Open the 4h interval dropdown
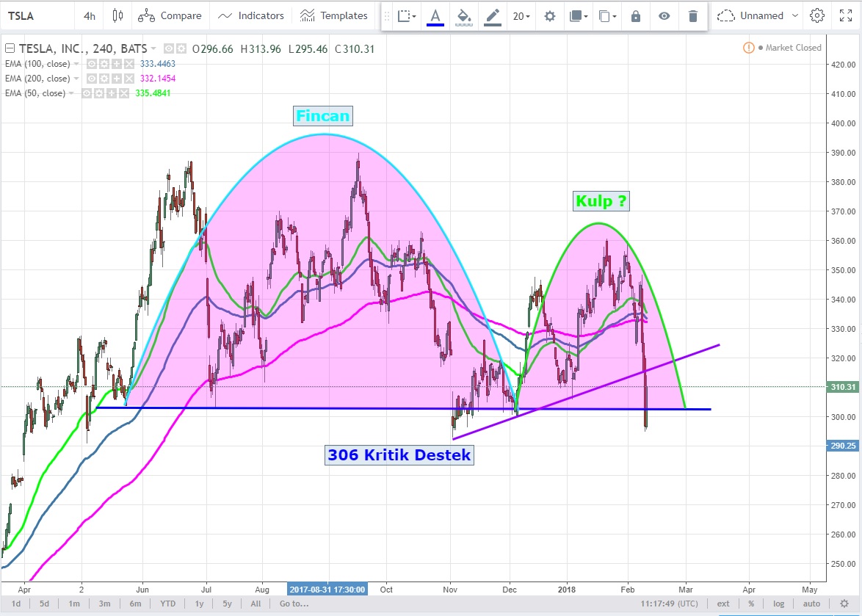The height and width of the screenshot is (616, 862). [x=89, y=15]
